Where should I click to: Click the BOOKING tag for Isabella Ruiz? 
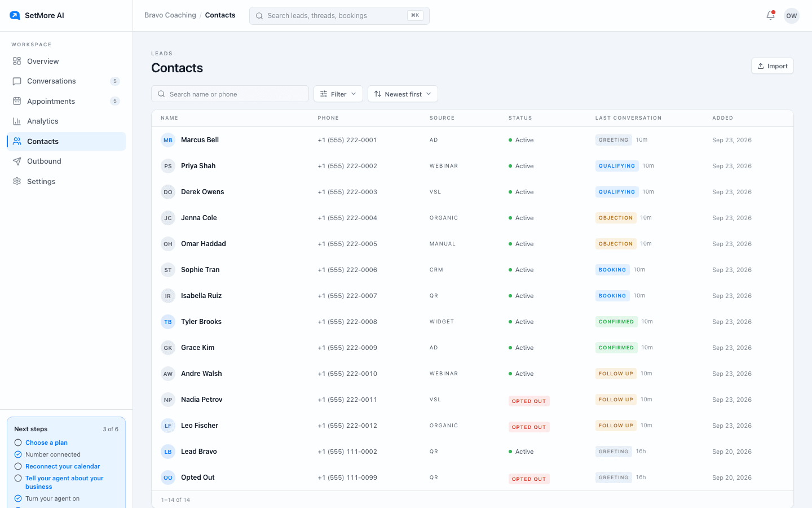coord(612,296)
